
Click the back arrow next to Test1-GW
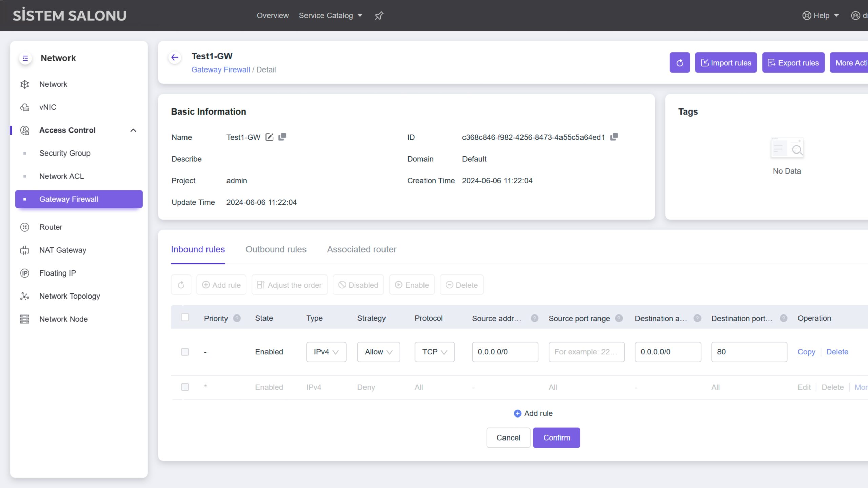(175, 58)
